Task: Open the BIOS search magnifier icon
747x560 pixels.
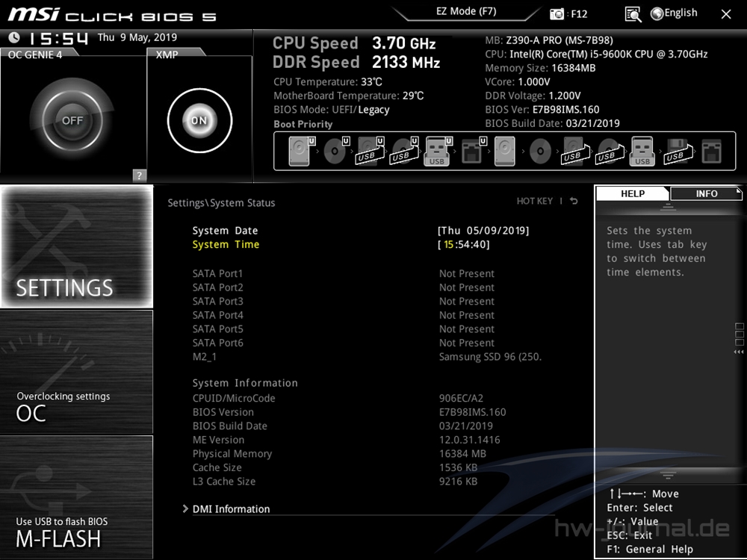Action: [633, 14]
